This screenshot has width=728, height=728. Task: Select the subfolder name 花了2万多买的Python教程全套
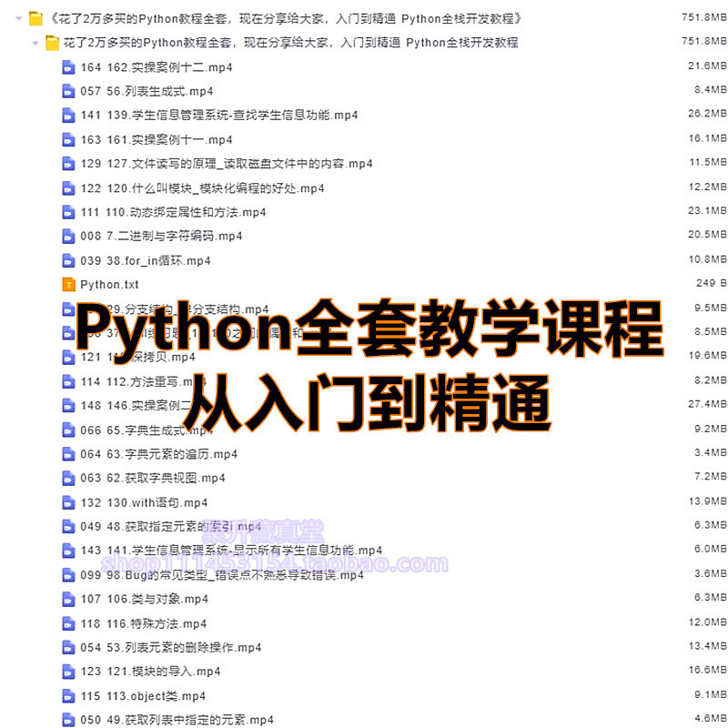click(x=290, y=43)
